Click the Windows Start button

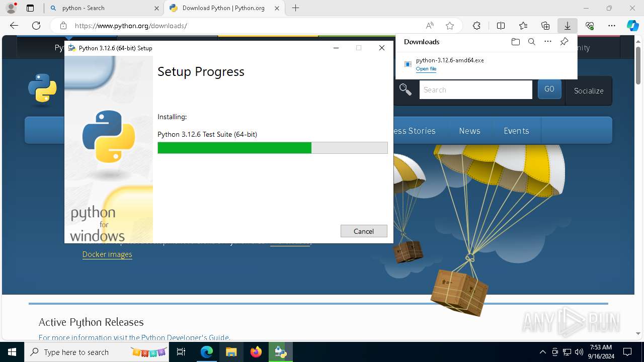12,352
